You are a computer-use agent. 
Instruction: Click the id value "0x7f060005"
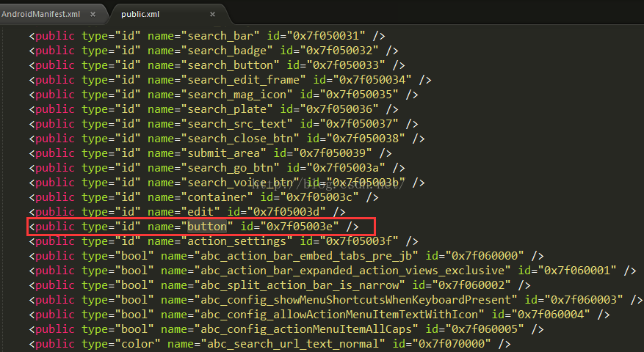pos(485,329)
